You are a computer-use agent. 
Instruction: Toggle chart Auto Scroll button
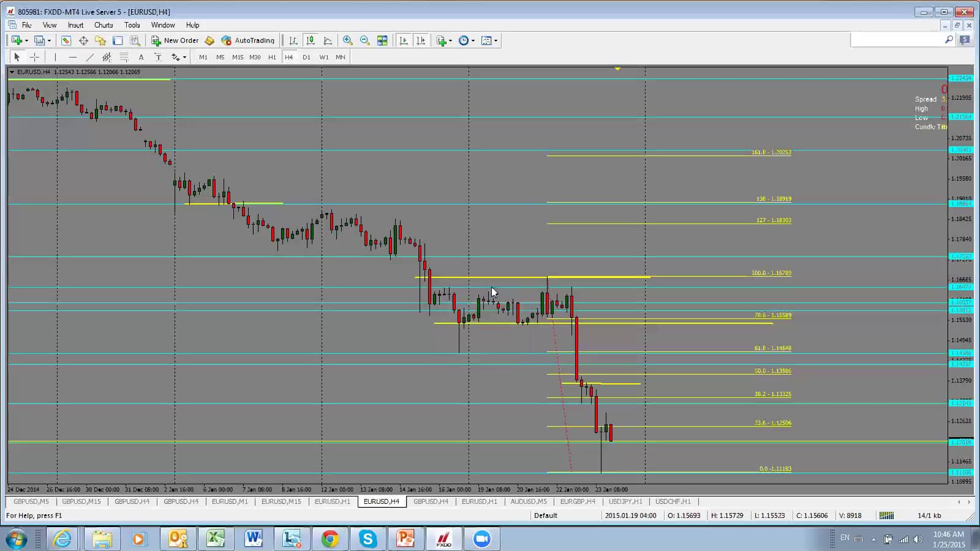tap(404, 40)
